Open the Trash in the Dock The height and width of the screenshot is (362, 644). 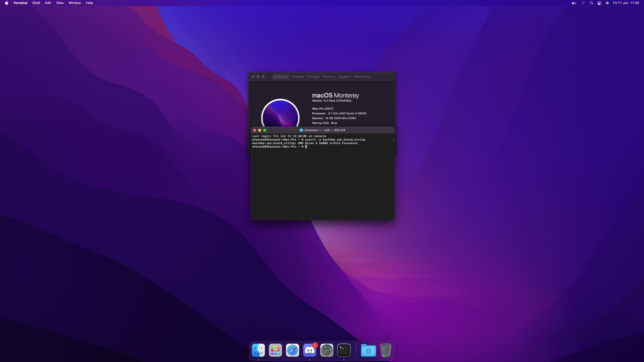tap(385, 350)
